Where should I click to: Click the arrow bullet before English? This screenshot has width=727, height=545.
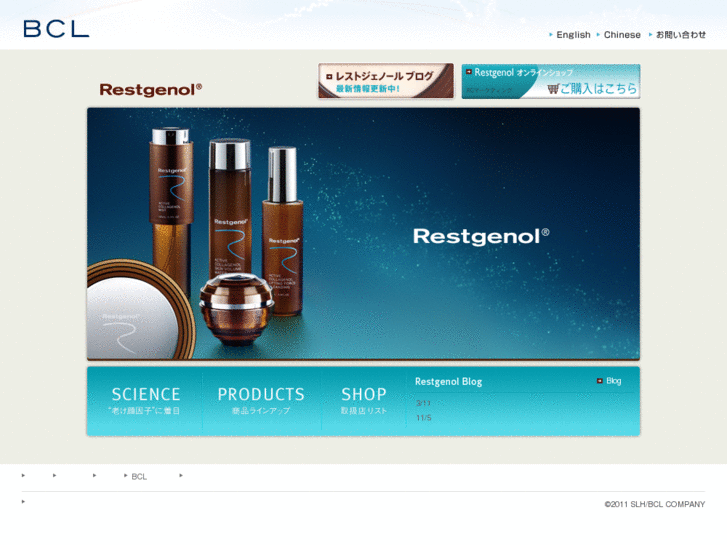(550, 35)
